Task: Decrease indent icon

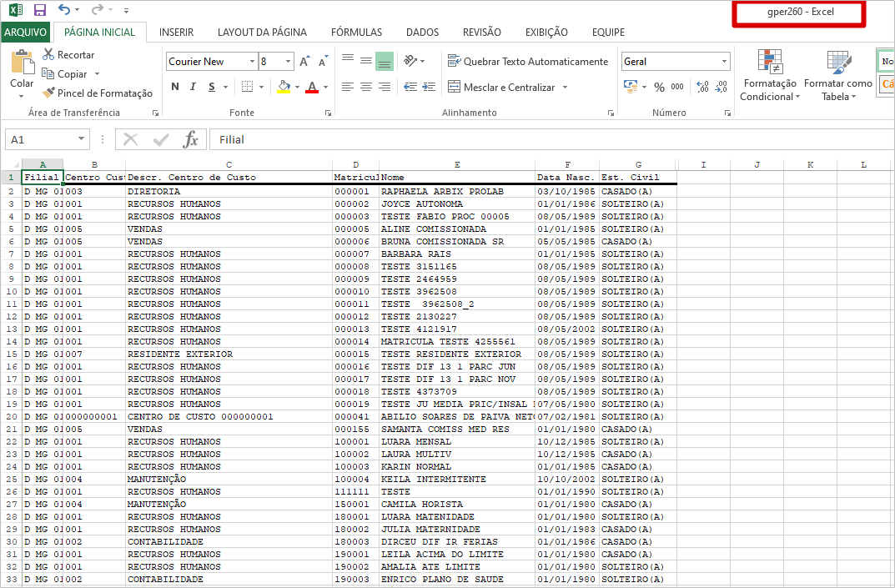Action: [410, 87]
